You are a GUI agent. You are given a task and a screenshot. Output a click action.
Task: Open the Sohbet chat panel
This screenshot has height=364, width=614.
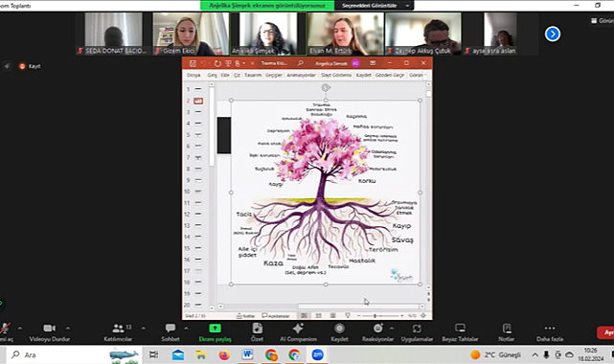coord(171,332)
